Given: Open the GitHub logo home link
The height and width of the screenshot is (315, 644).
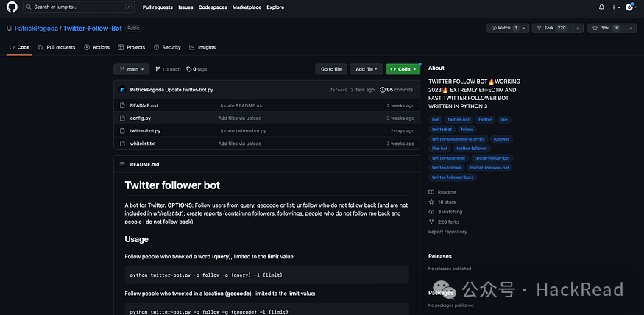Looking at the screenshot, I should pyautogui.click(x=12, y=7).
